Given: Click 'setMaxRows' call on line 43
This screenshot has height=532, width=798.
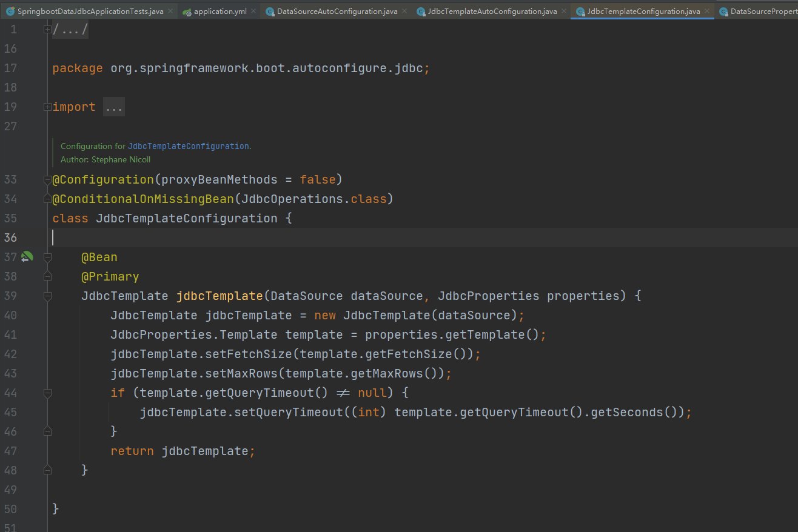Looking at the screenshot, I should pos(241,373).
